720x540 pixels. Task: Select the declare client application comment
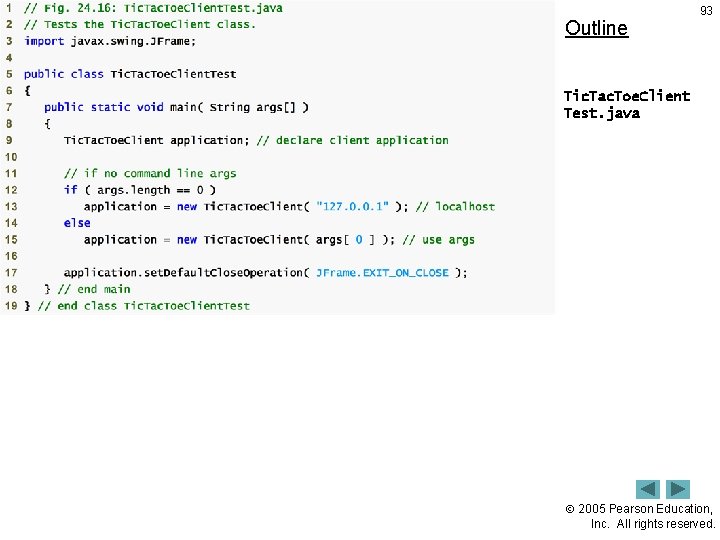pos(353,141)
